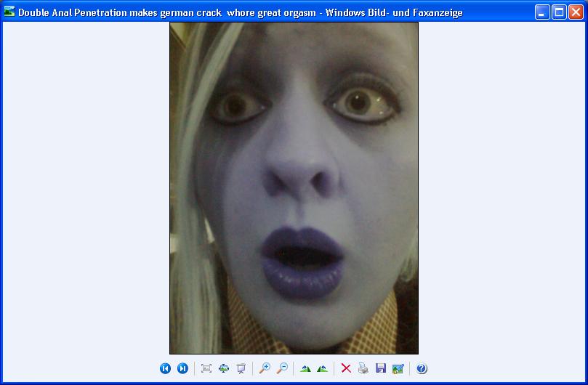Save a copy using the floppy disk icon
Viewport: 588px width, 385px height.
(x=381, y=368)
